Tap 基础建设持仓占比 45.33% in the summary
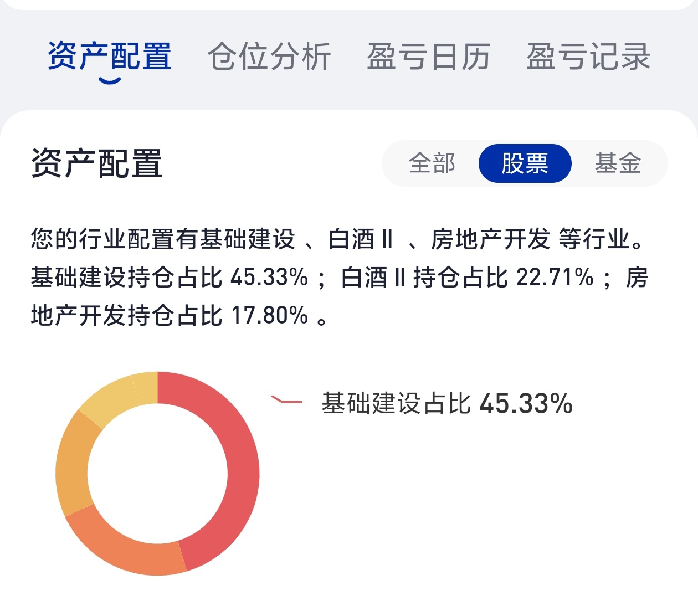This screenshot has height=616, width=698. [169, 277]
